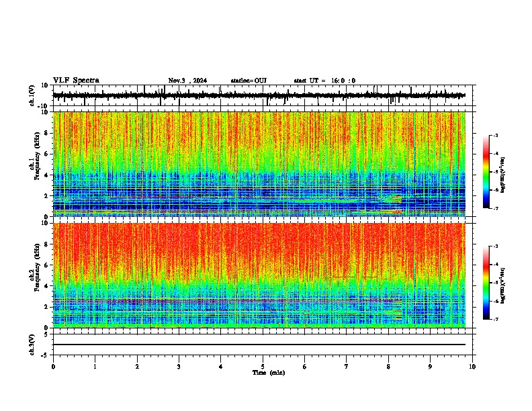Click the ch.1 color scale log(PSD) unit label
The image size is (532, 411).
coord(502,175)
